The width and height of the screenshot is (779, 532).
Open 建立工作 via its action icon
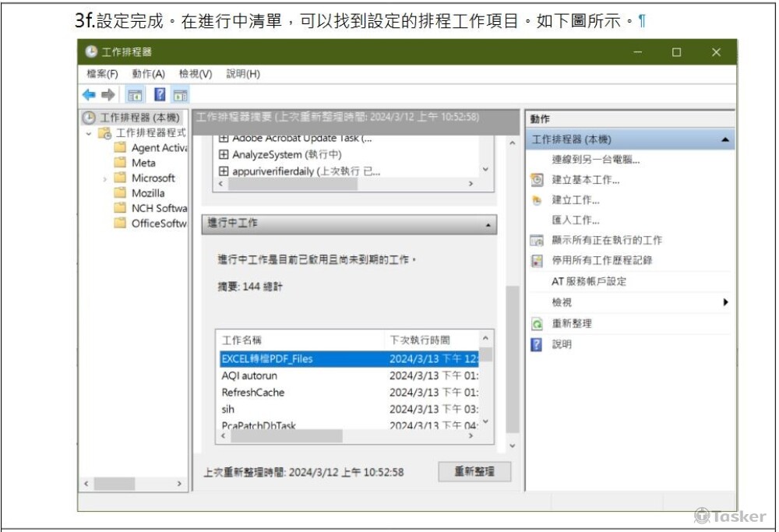click(537, 199)
